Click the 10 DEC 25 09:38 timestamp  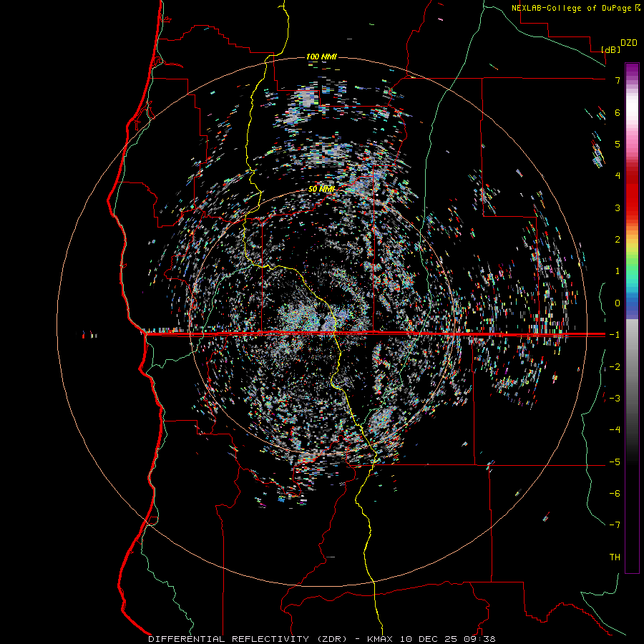[447, 639]
